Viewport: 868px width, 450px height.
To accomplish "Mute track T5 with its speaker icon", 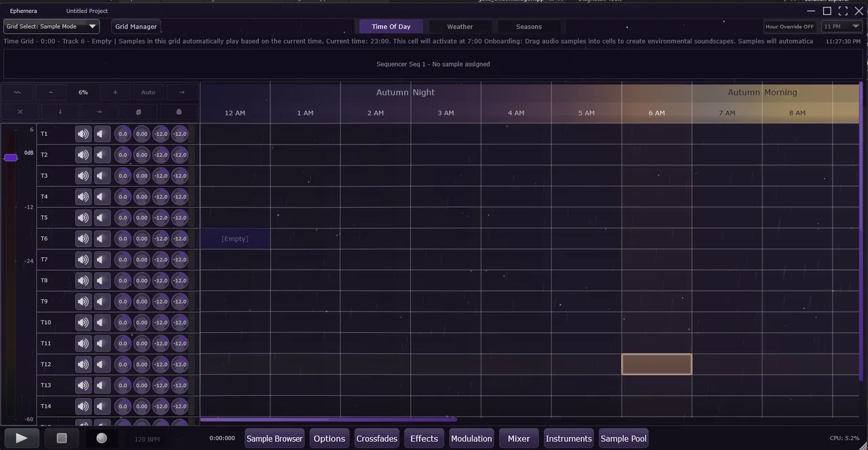I will point(82,217).
